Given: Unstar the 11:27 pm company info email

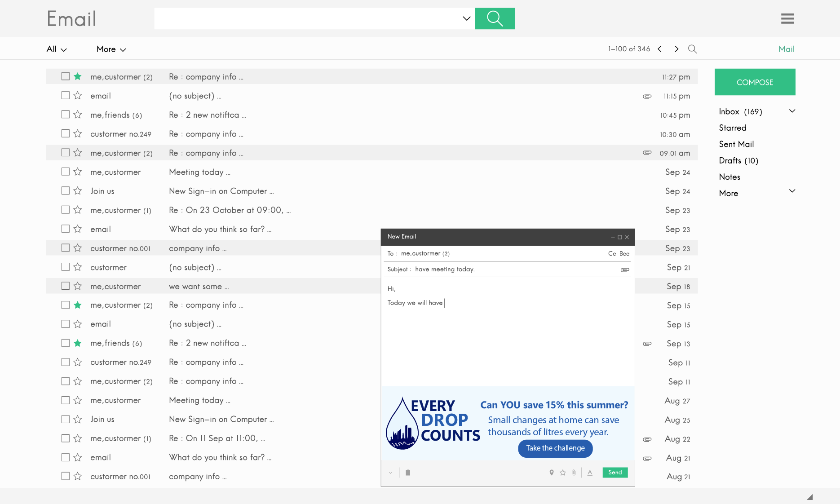Looking at the screenshot, I should coord(78,76).
